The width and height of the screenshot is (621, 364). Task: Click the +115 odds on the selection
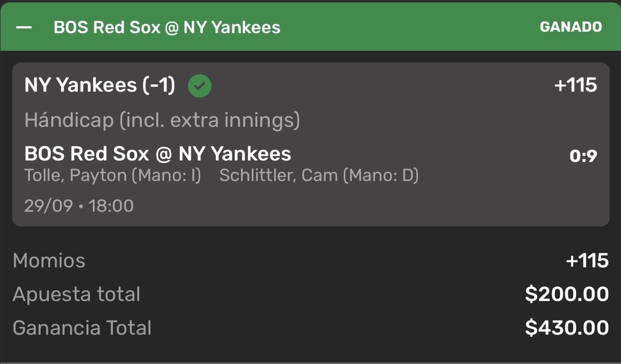tap(575, 86)
